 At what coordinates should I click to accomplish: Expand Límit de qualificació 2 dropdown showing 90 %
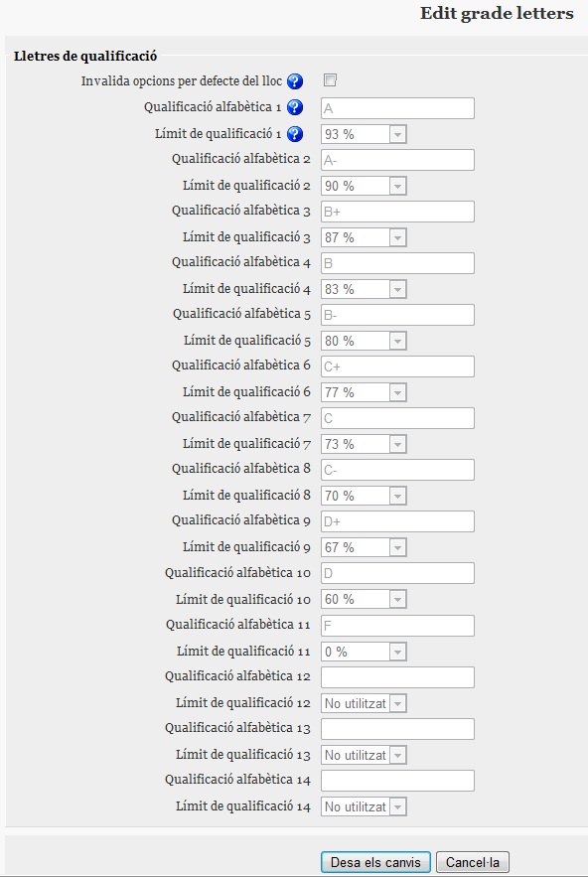point(364,186)
